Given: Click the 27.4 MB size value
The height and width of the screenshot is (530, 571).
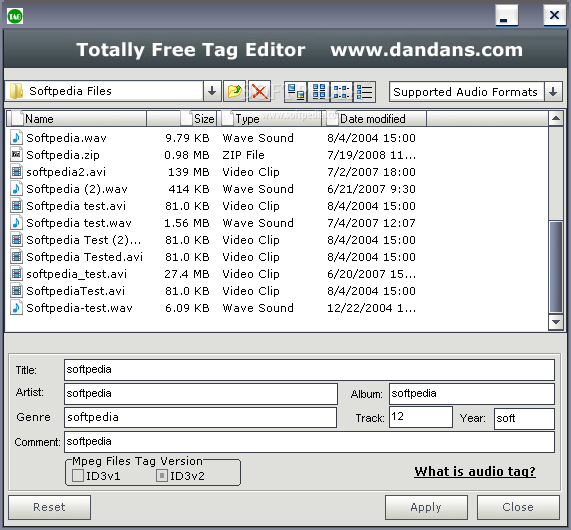Looking at the screenshot, I should click(186, 274).
